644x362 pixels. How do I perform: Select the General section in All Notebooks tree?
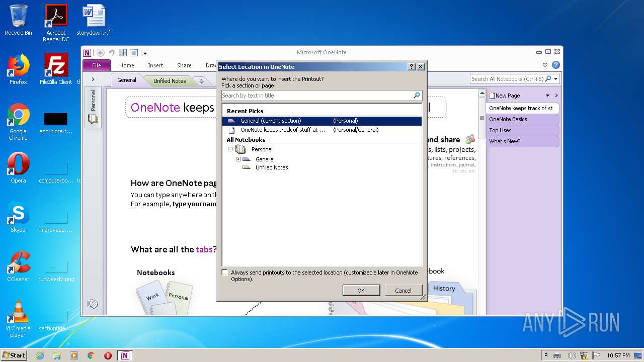(x=265, y=159)
